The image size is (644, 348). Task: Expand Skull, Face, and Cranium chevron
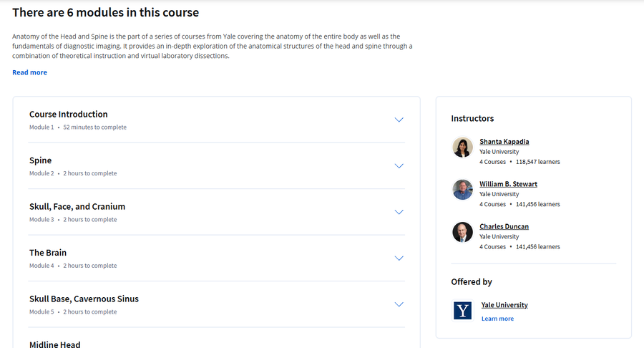point(399,212)
